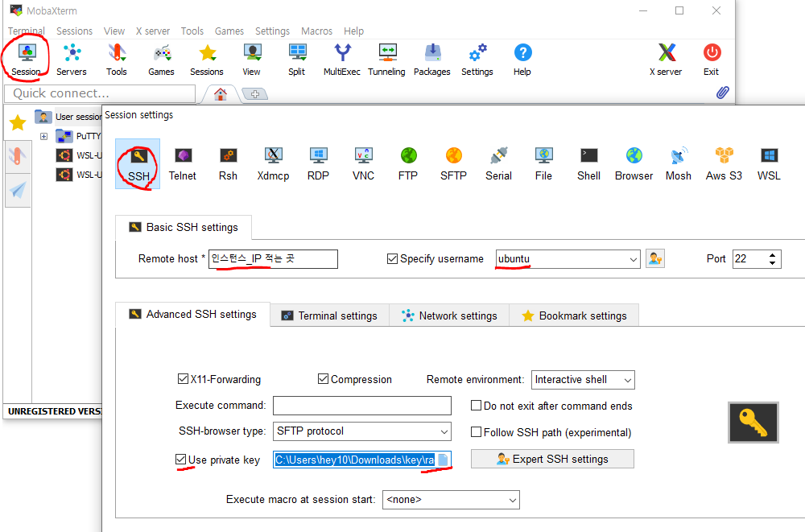805x532 pixels.
Task: Toggle Specify username checkbox
Action: coord(392,259)
